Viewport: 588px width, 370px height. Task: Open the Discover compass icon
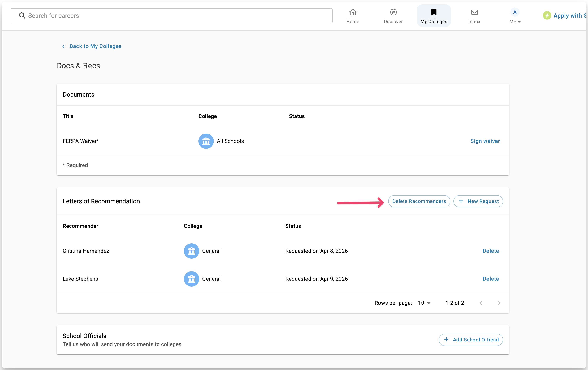[393, 12]
